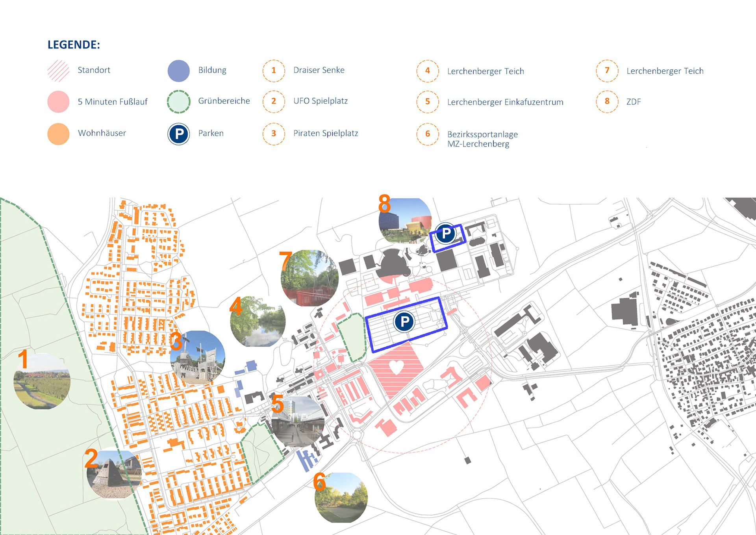Click the shopping centre photo number 5

(298, 422)
